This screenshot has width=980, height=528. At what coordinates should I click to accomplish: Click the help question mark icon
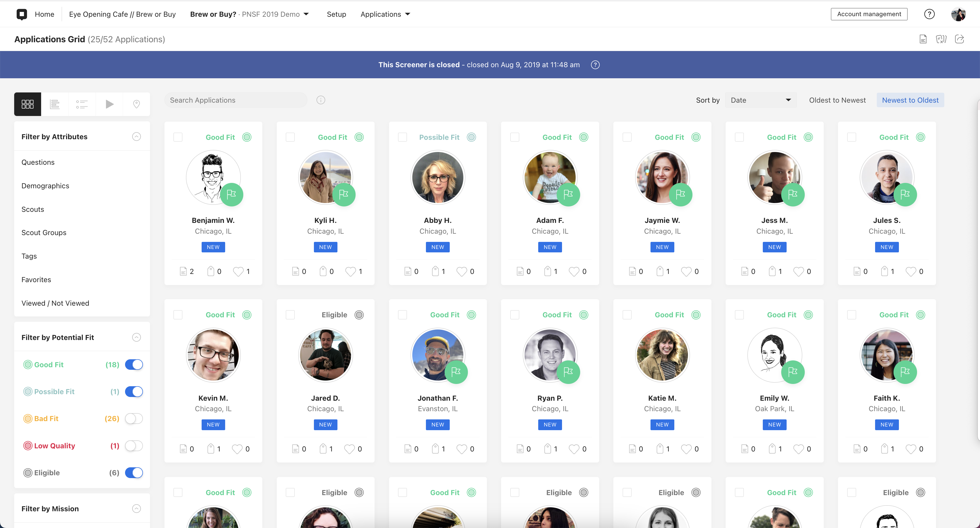pos(929,14)
